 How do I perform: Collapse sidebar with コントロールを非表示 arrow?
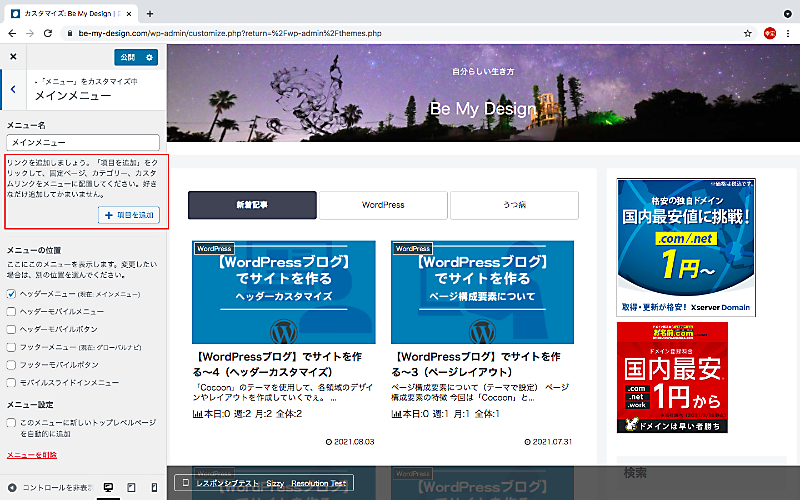click(x=12, y=487)
